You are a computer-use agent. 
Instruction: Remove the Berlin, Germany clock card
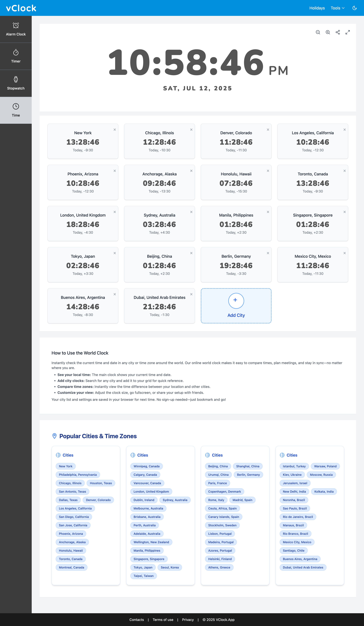pos(268,253)
